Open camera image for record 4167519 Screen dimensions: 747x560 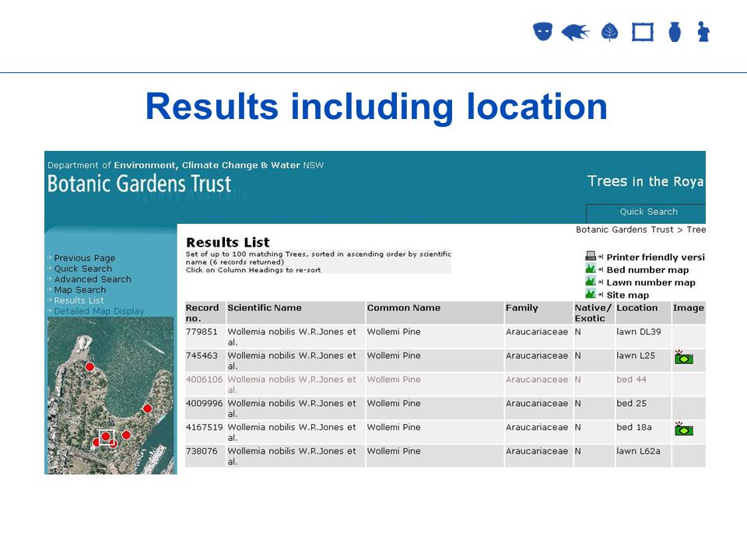point(684,429)
